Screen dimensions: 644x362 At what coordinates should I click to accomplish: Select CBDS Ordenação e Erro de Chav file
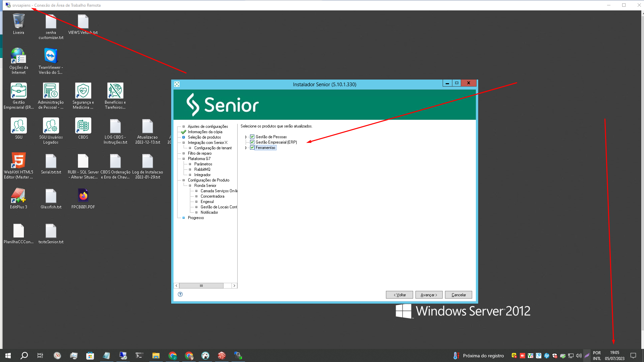115,166
